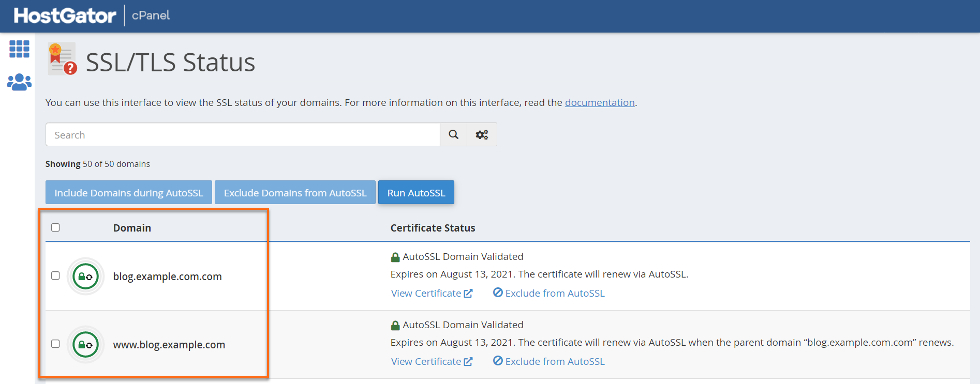Screen dimensions: 980x384
Task: Focus the domain Search field
Action: (243, 134)
